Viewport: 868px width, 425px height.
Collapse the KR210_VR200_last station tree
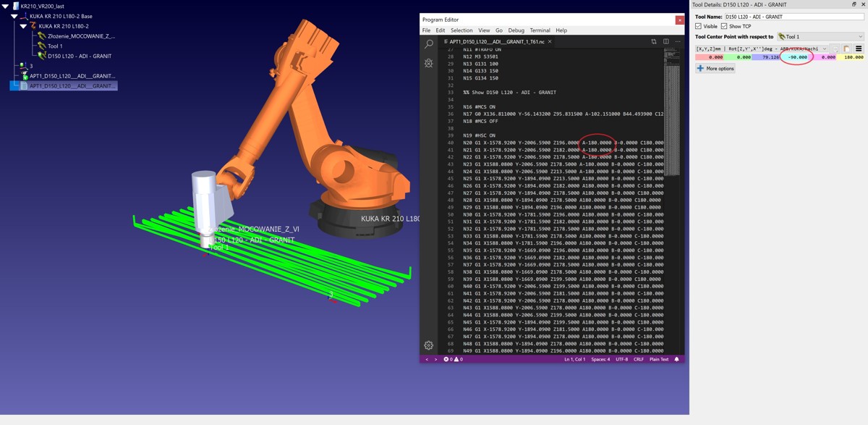(x=6, y=6)
